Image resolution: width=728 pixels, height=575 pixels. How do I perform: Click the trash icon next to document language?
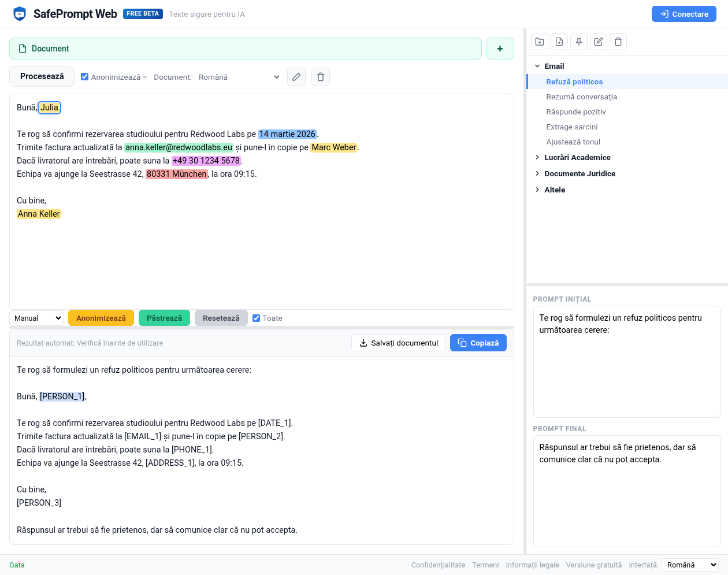click(x=321, y=77)
